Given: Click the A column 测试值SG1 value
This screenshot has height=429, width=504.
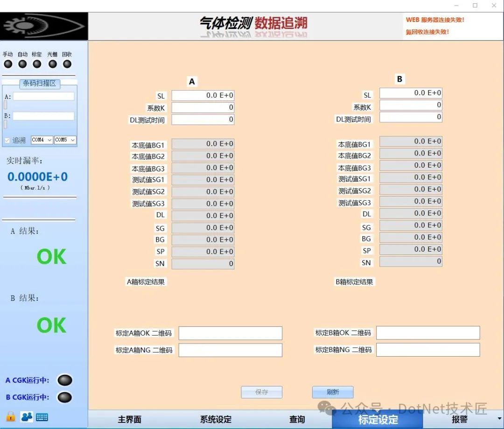Looking at the screenshot, I should pyautogui.click(x=203, y=180).
